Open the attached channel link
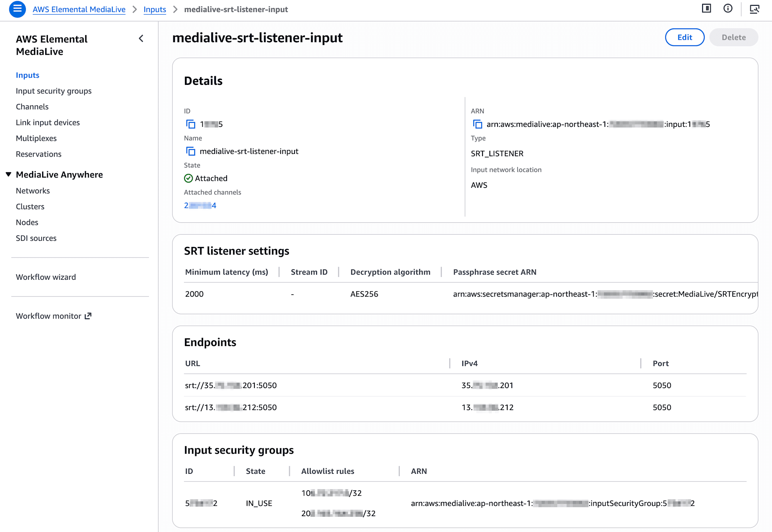Viewport: 772px width, 532px height. click(200, 205)
